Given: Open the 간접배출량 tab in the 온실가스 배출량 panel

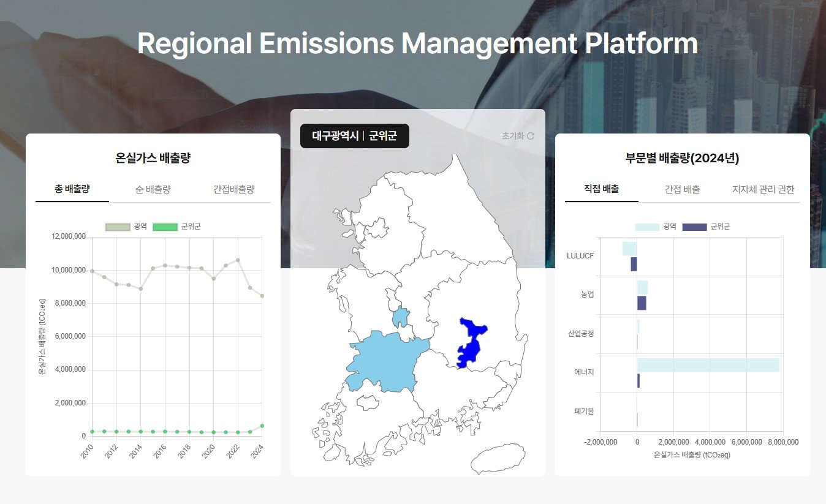Looking at the screenshot, I should 233,189.
